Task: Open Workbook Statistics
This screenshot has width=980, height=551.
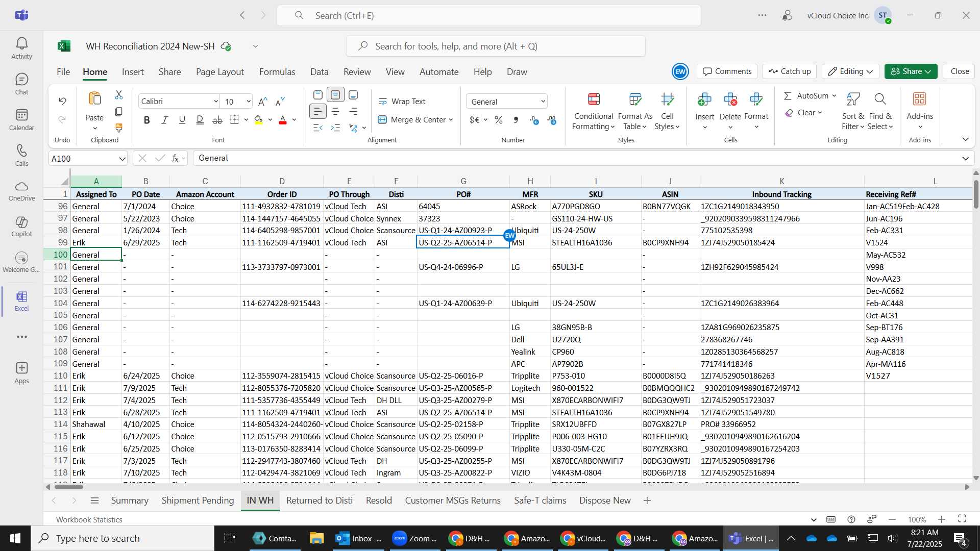Action: (x=89, y=519)
